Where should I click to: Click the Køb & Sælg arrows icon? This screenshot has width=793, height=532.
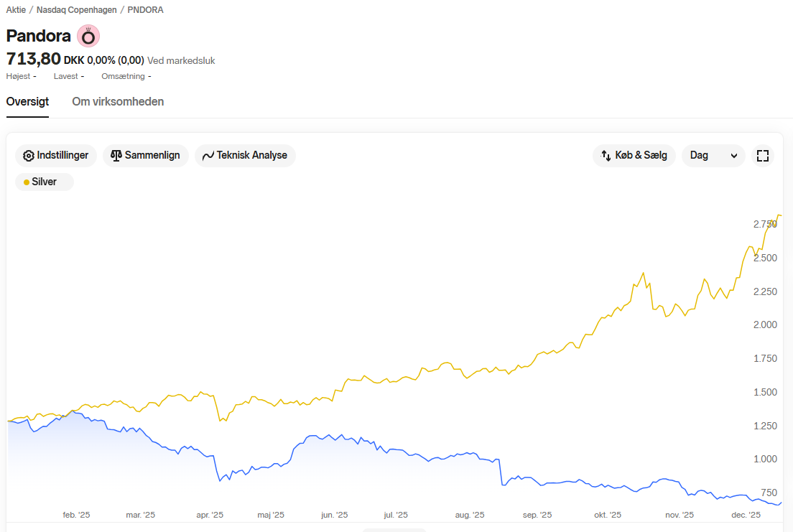(x=606, y=155)
